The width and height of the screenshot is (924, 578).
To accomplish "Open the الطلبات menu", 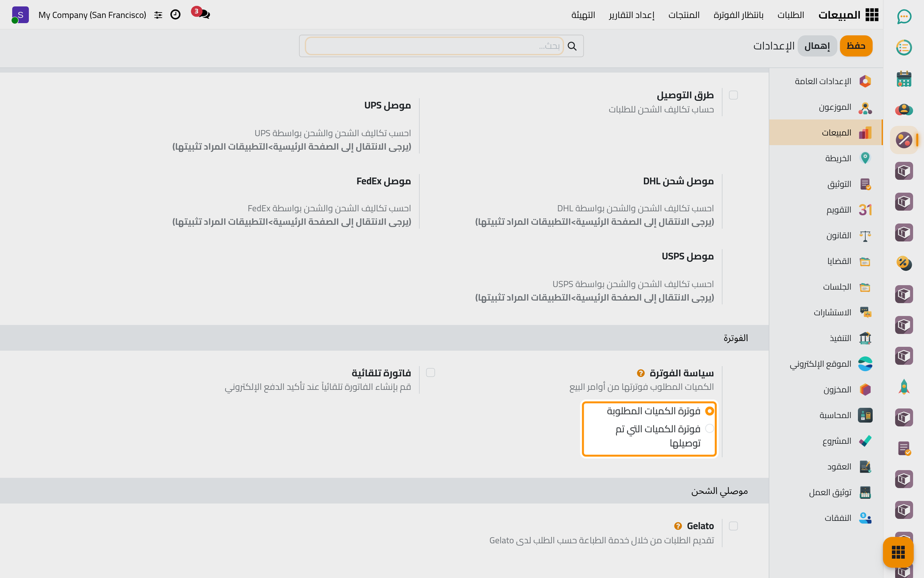I will click(x=791, y=15).
